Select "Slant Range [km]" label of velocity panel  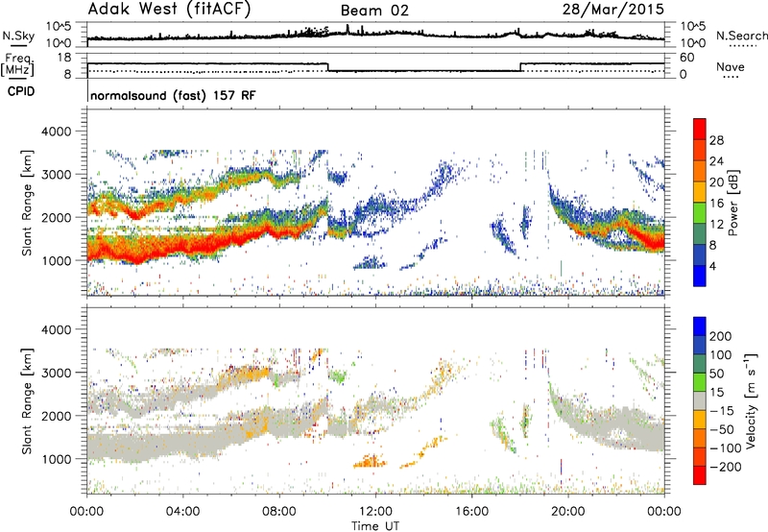pos(27,401)
